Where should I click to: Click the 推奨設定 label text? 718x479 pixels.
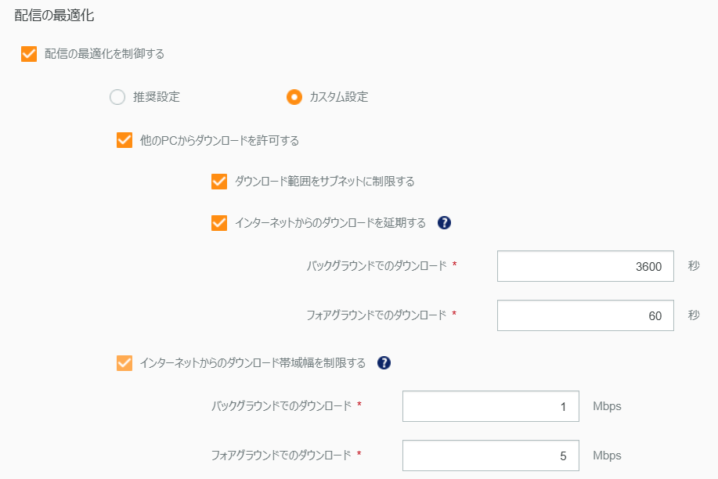tap(156, 97)
